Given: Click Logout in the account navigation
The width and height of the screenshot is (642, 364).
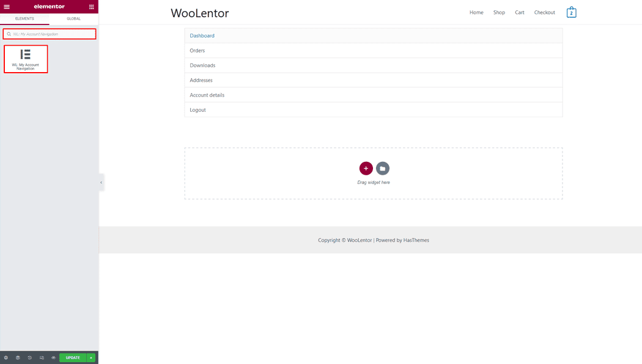Looking at the screenshot, I should point(197,110).
